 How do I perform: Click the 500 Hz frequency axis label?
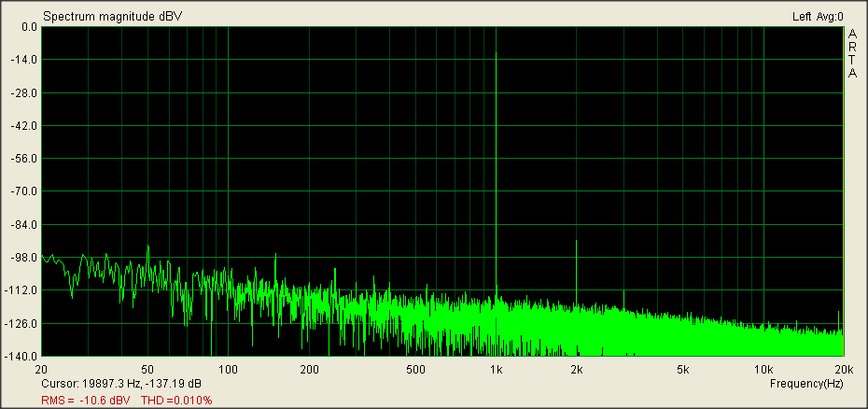(x=415, y=370)
